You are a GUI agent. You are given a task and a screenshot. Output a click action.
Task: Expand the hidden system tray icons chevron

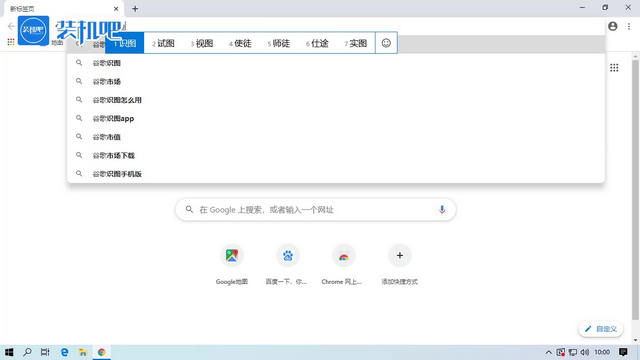pyautogui.click(x=549, y=352)
